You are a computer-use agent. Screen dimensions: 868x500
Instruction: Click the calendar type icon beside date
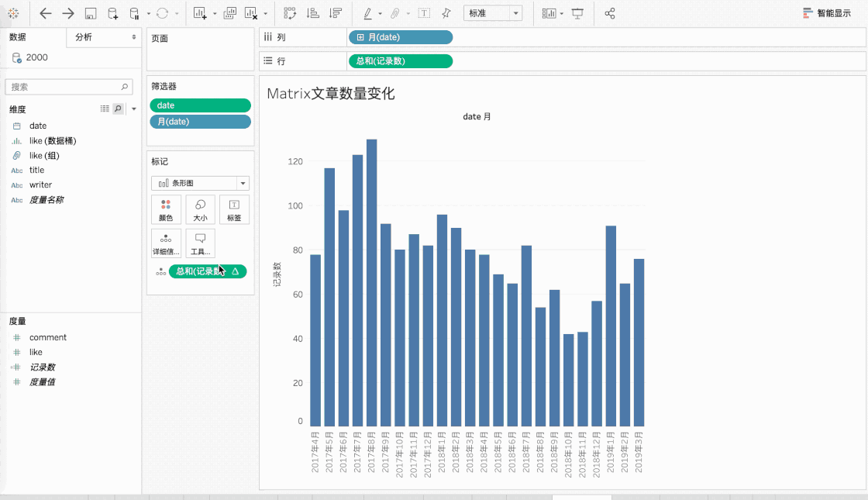tap(16, 126)
